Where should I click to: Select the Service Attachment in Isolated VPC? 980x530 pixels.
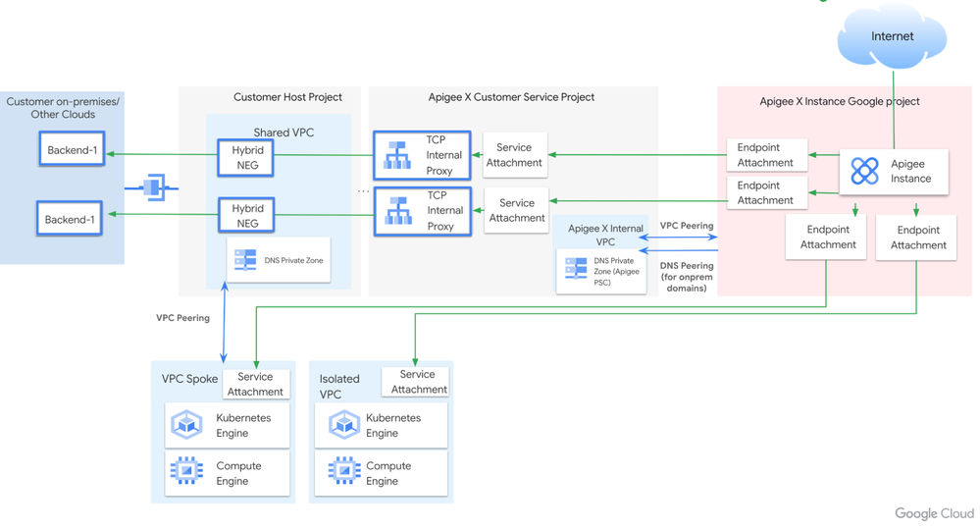pos(416,382)
